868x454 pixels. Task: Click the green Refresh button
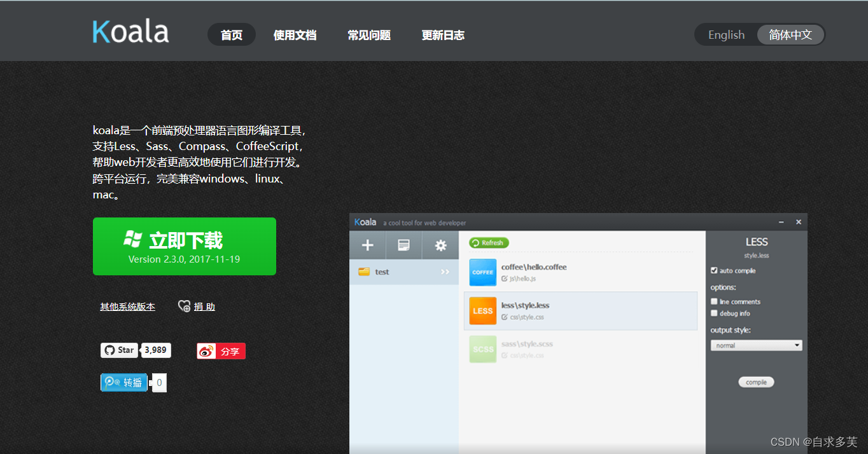489,243
